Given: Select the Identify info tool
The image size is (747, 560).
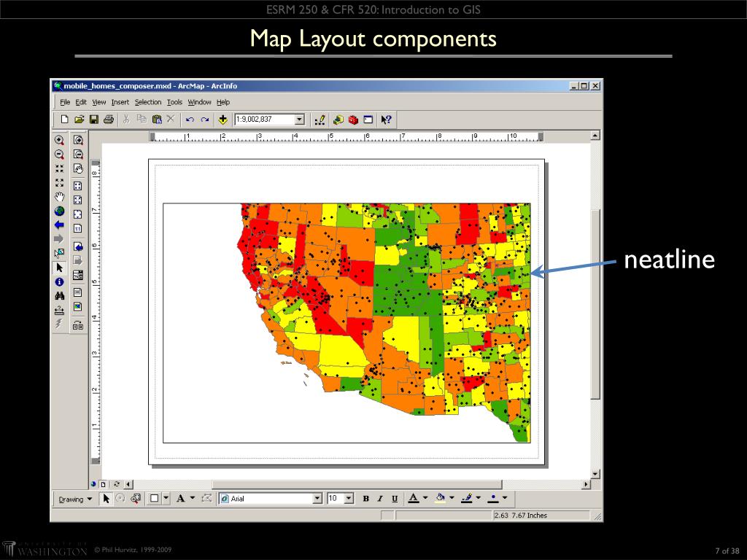Looking at the screenshot, I should click(x=59, y=282).
